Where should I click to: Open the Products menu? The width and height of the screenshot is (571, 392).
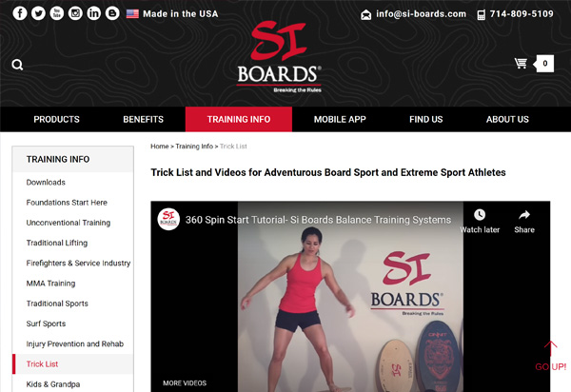(56, 119)
